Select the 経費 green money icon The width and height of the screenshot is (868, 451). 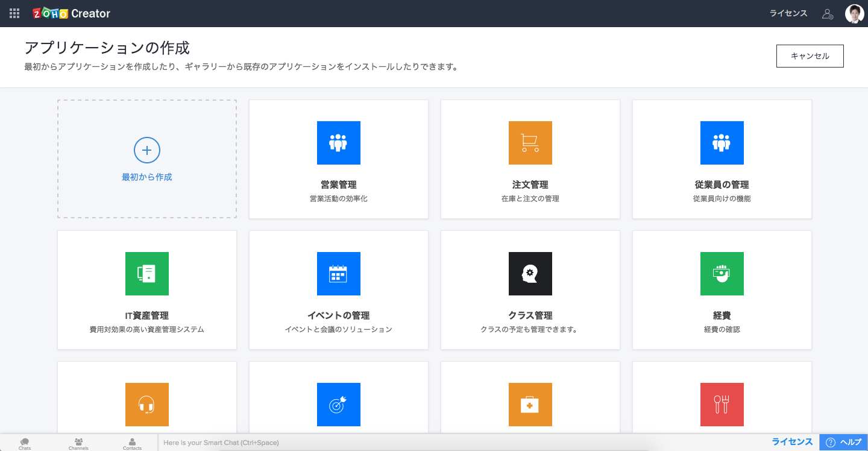(x=722, y=274)
